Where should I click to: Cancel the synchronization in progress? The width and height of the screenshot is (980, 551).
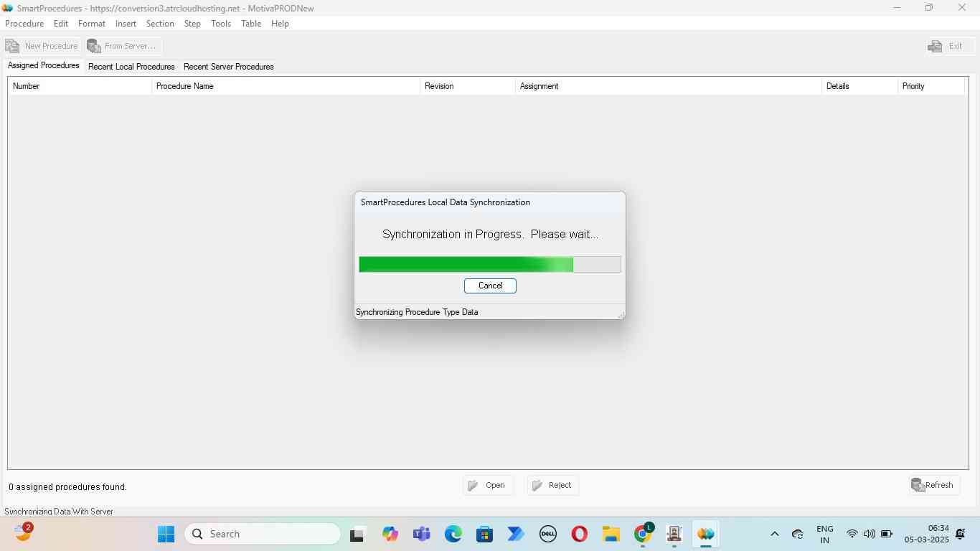(490, 286)
